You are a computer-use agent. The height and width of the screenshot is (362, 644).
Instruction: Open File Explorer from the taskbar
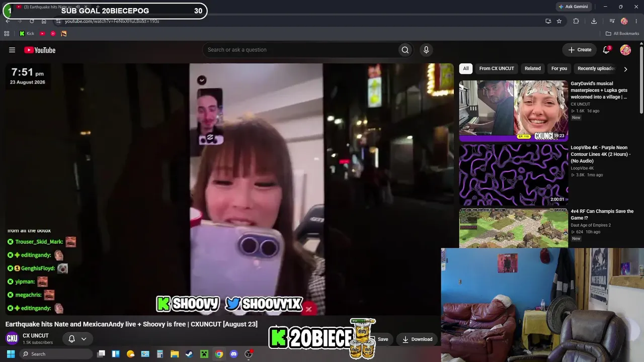click(x=175, y=354)
